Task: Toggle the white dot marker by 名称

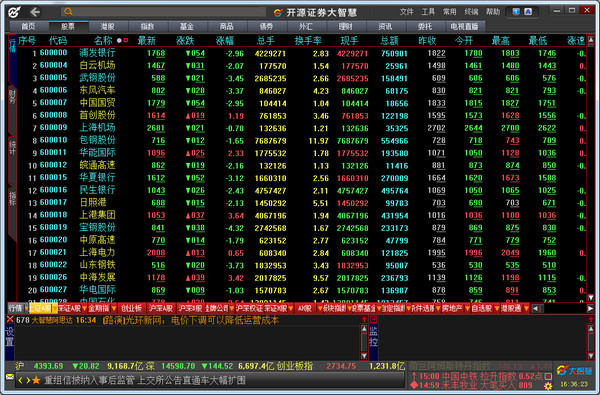Action: [x=119, y=40]
